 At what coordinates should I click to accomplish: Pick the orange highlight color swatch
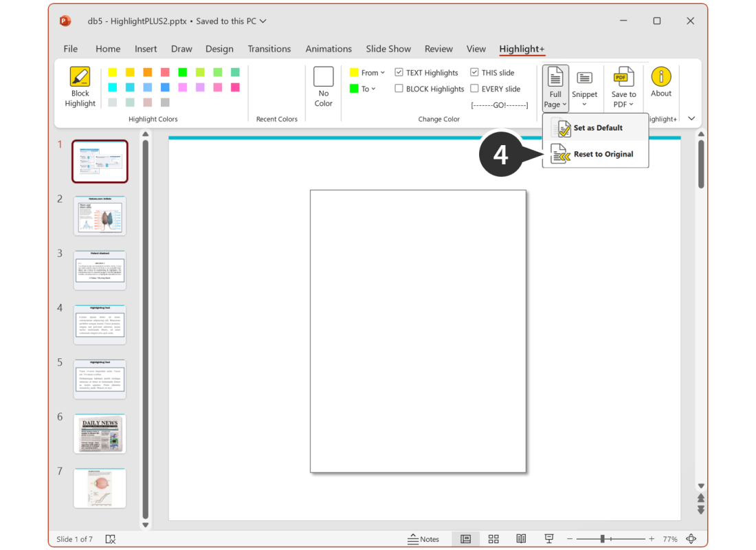[x=148, y=72]
